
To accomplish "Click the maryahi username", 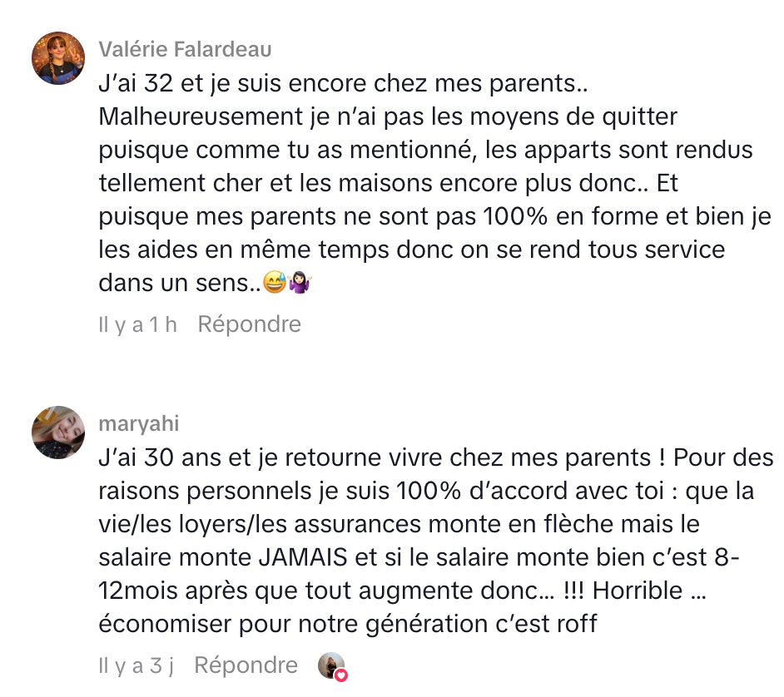I will tap(138, 424).
